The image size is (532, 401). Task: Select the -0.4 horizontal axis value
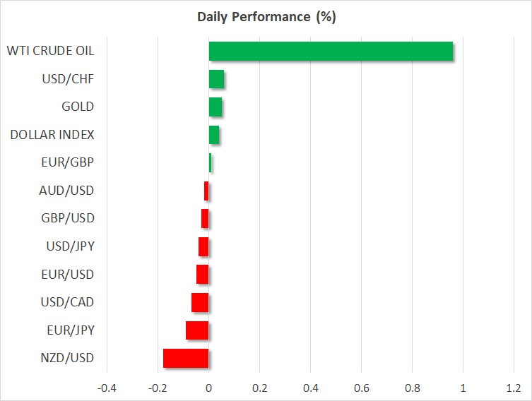coord(107,388)
